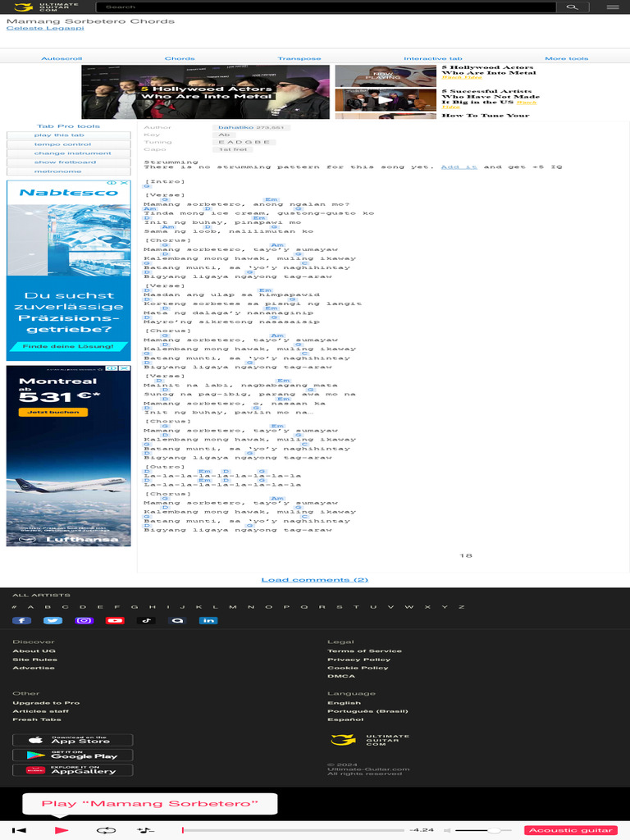The height and width of the screenshot is (840, 630).
Task: Click the footer Ultimate Guitar logo
Action: (370, 740)
